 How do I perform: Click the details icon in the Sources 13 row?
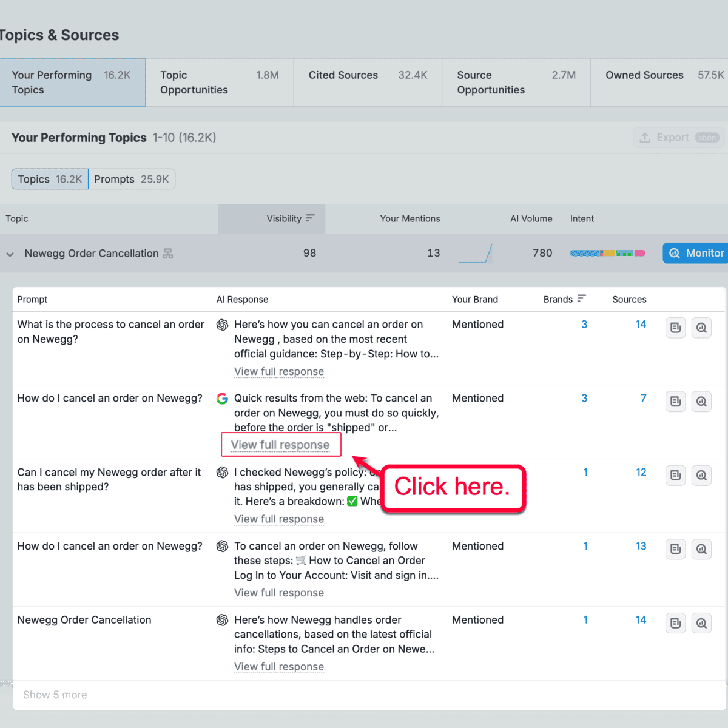tap(675, 549)
